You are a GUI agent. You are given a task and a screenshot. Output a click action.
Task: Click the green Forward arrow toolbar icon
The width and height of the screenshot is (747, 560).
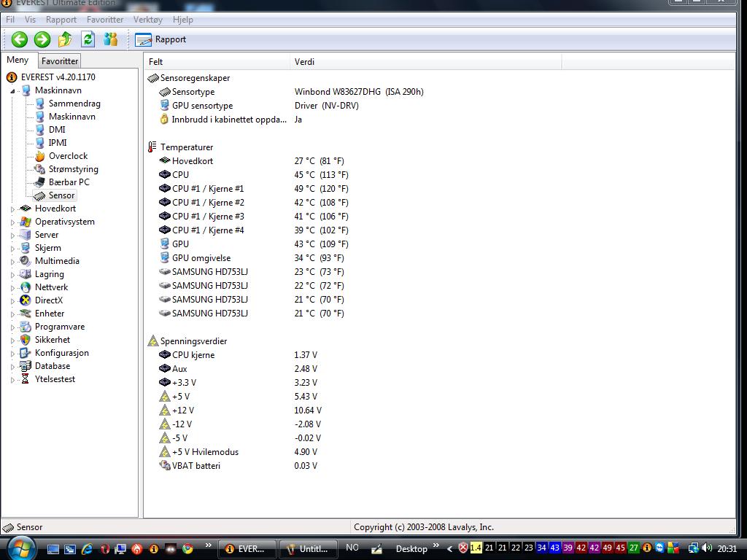click(x=42, y=39)
